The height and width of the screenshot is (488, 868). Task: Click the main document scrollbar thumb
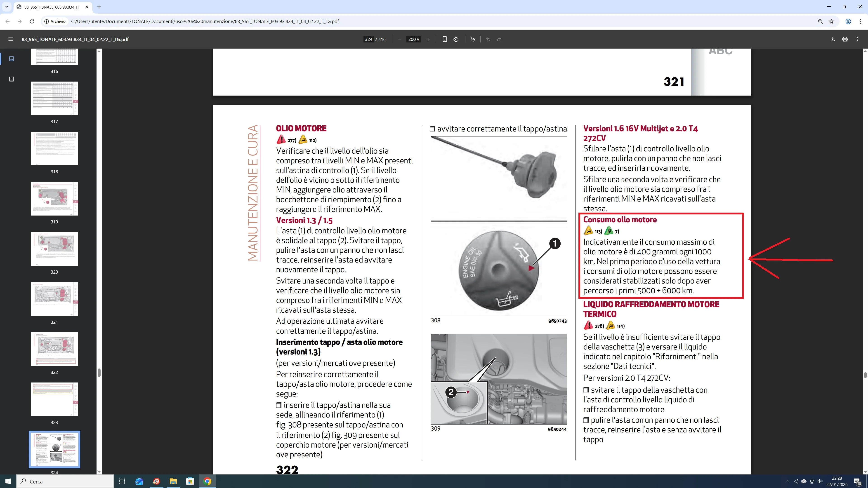[865, 375]
